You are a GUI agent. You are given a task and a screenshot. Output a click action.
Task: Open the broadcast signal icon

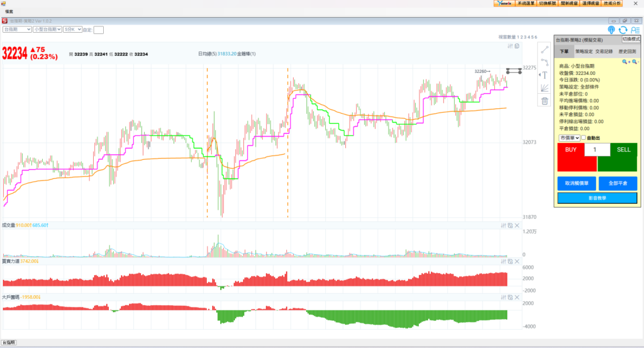point(611,30)
